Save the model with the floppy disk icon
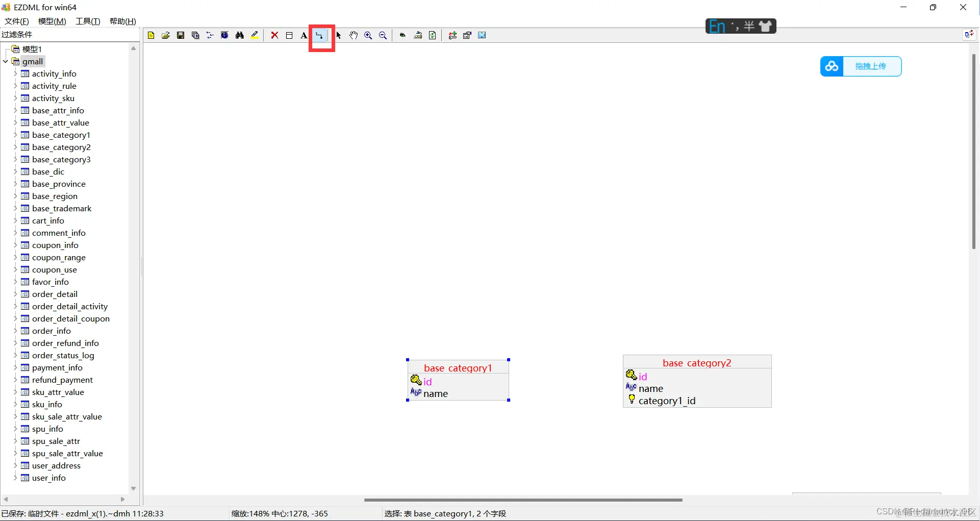Viewport: 980px width, 521px height. [181, 35]
